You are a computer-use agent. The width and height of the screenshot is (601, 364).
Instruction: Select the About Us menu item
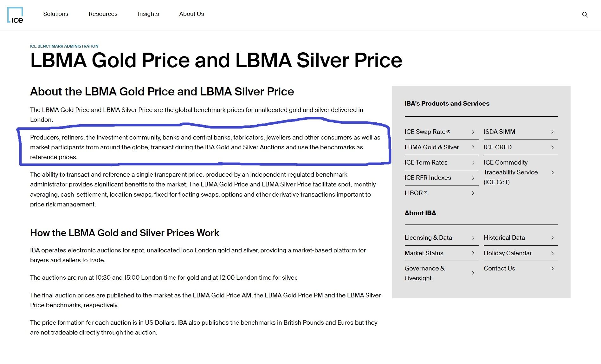[191, 14]
